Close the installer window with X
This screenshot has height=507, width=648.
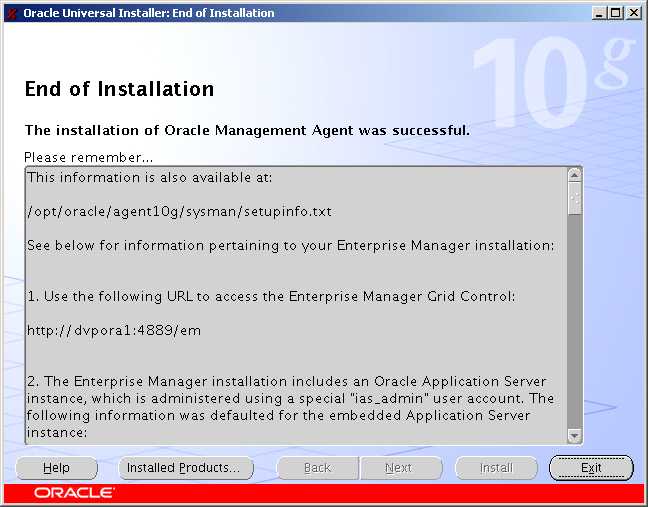633,13
